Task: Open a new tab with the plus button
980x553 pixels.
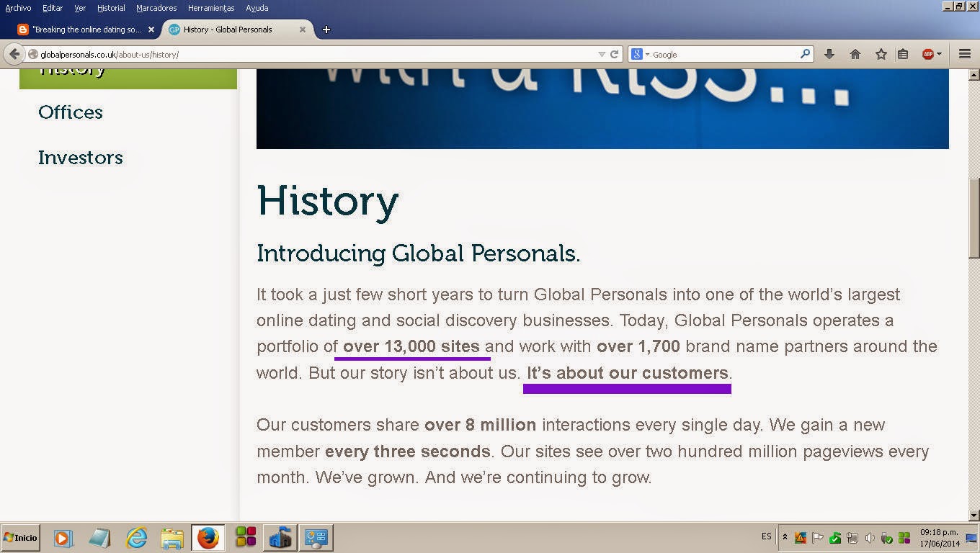Action: coord(326,30)
